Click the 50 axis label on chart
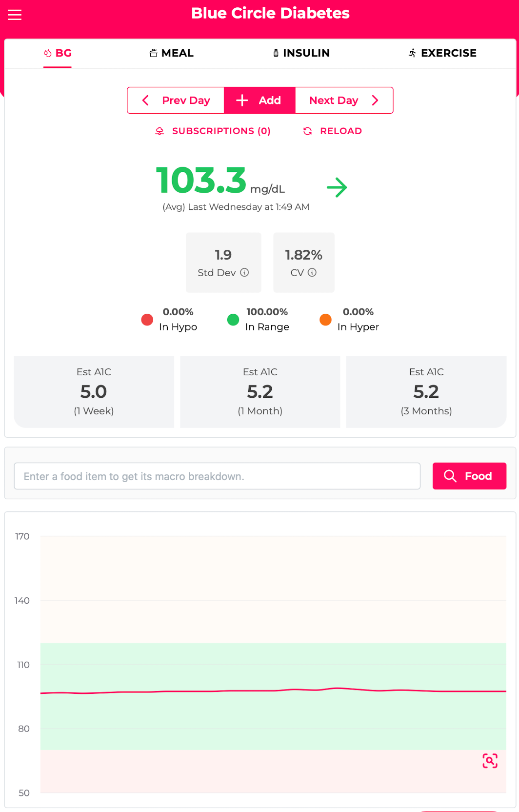The height and width of the screenshot is (812, 519). (x=24, y=793)
